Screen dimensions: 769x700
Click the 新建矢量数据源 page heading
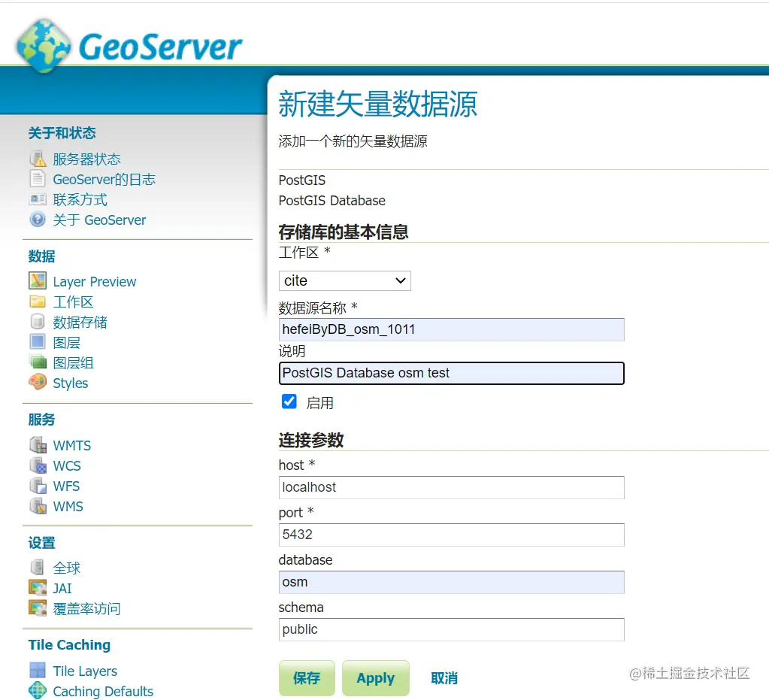pos(377,104)
